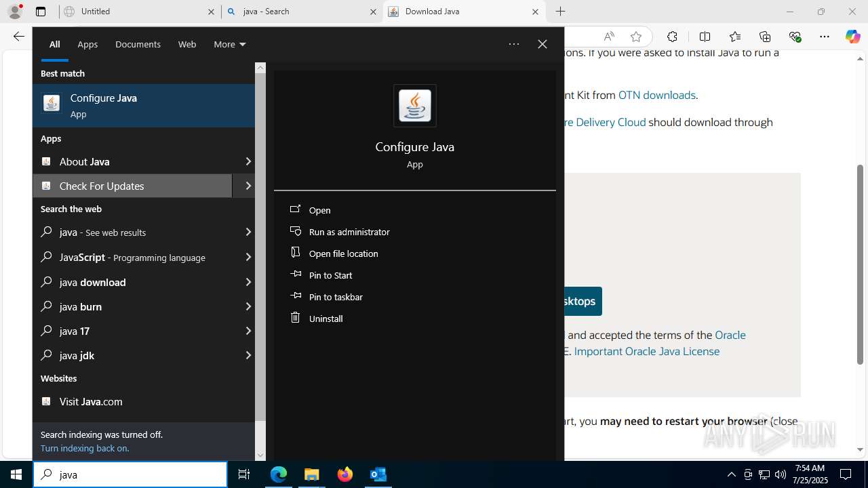Expand About Java result options
The image size is (868, 488).
click(248, 161)
